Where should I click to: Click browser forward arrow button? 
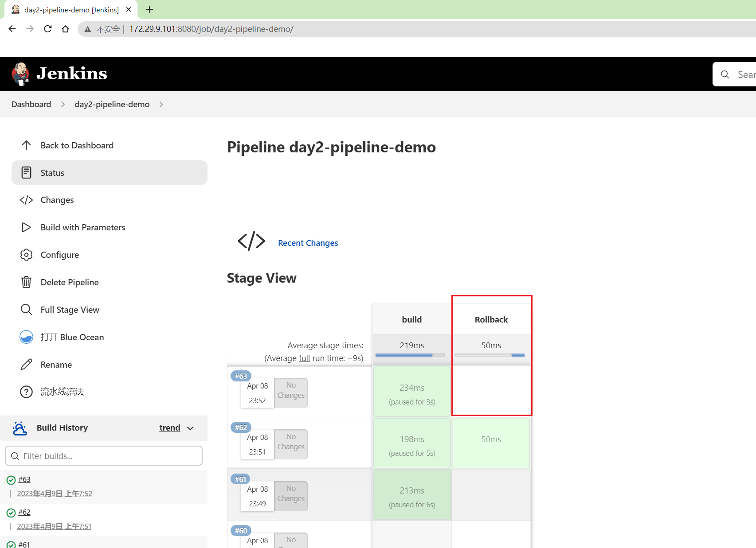tap(30, 29)
